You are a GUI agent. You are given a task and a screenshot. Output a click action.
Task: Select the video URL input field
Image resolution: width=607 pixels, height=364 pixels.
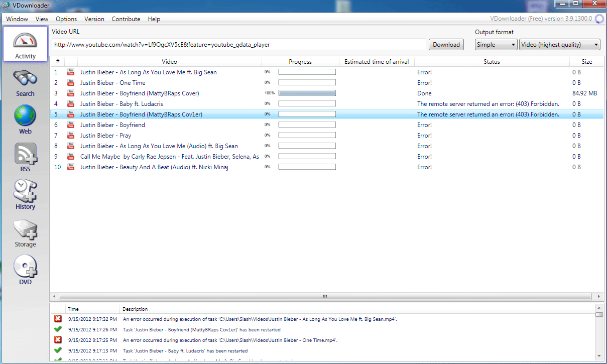(x=239, y=44)
